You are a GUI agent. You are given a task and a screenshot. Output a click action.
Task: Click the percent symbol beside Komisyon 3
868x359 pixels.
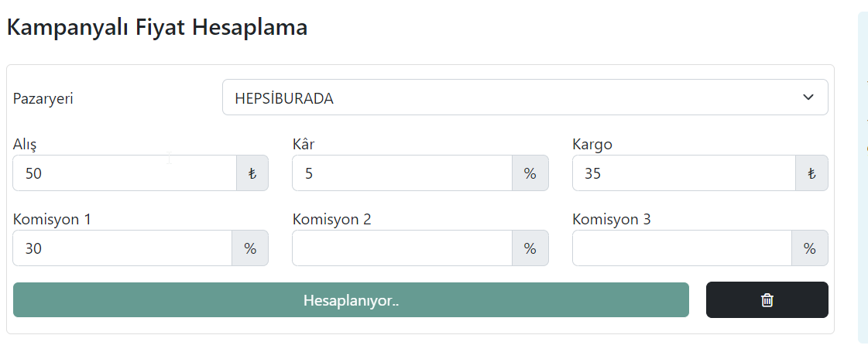[x=809, y=248]
